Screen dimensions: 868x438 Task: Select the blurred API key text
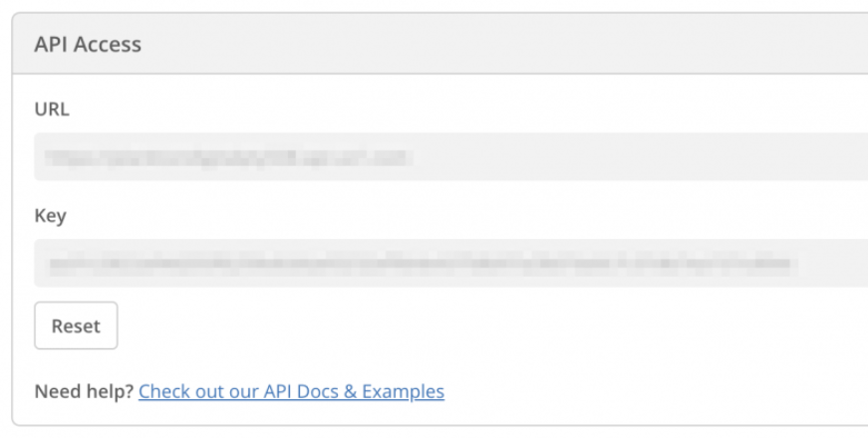pyautogui.click(x=419, y=264)
